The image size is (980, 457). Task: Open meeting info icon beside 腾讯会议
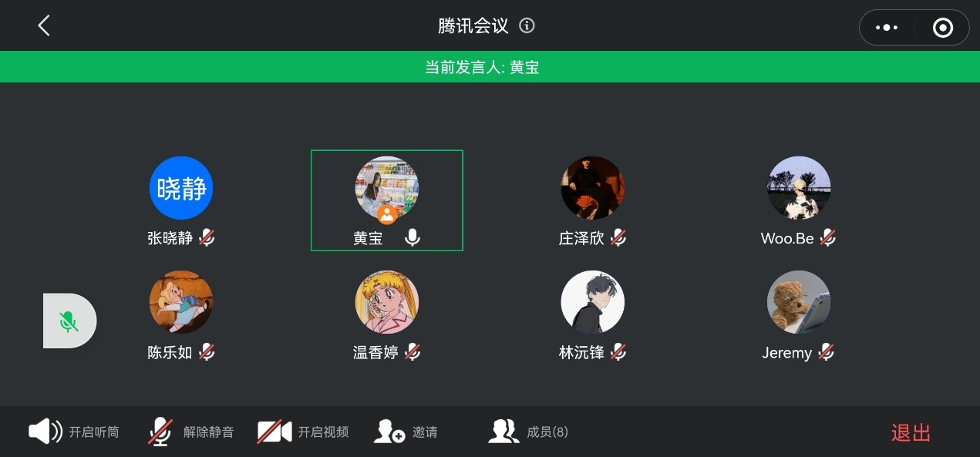tap(527, 25)
